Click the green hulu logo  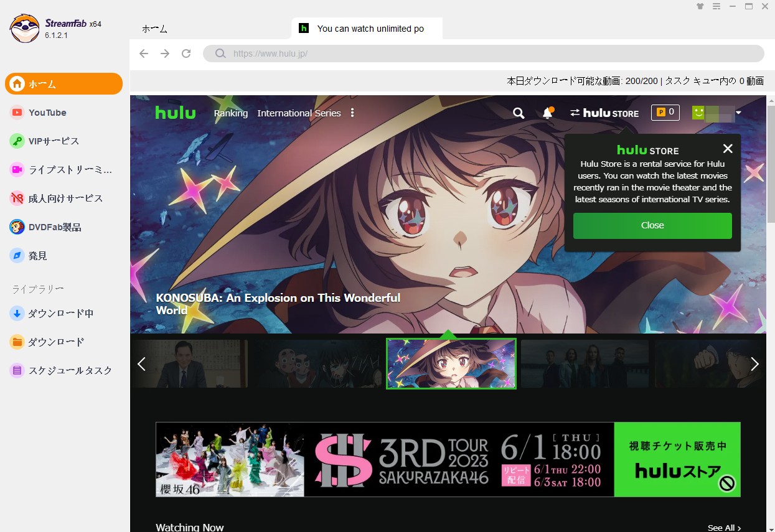point(176,113)
